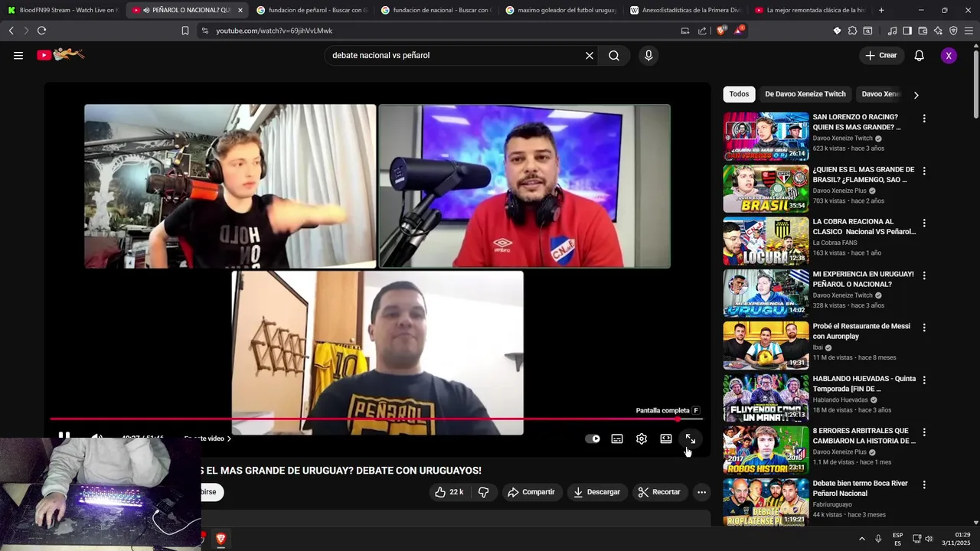This screenshot has height=551, width=980.
Task: Open Debate bien termo Boca River thumbnail
Action: [x=766, y=502]
